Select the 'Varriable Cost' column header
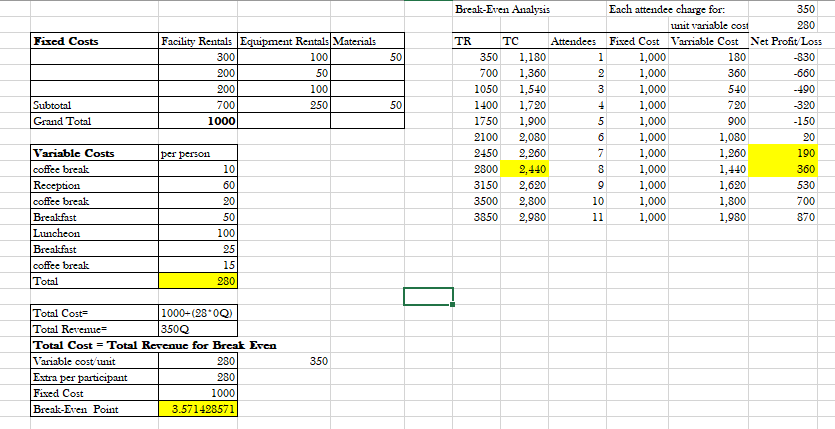835x429 pixels. 709,41
